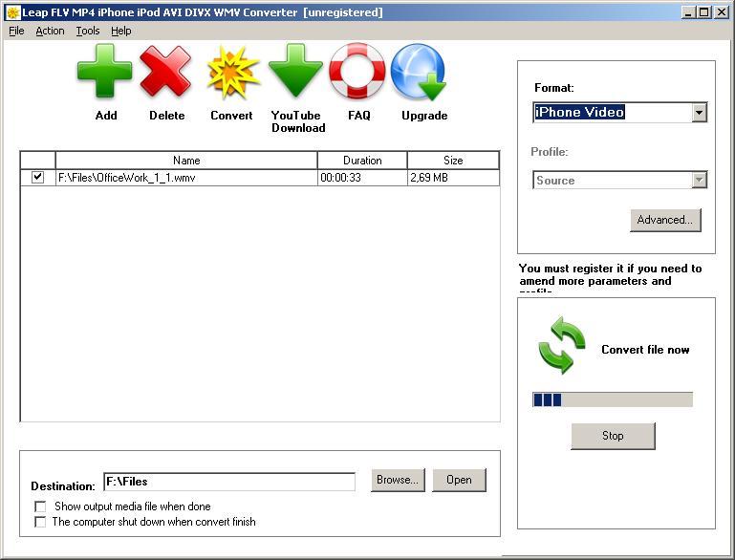This screenshot has width=735, height=560.
Task: Click the Open destination button
Action: (459, 480)
